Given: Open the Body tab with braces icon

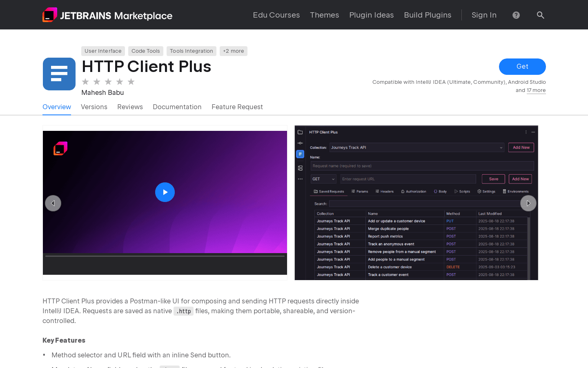Looking at the screenshot, I should tap(435, 191).
